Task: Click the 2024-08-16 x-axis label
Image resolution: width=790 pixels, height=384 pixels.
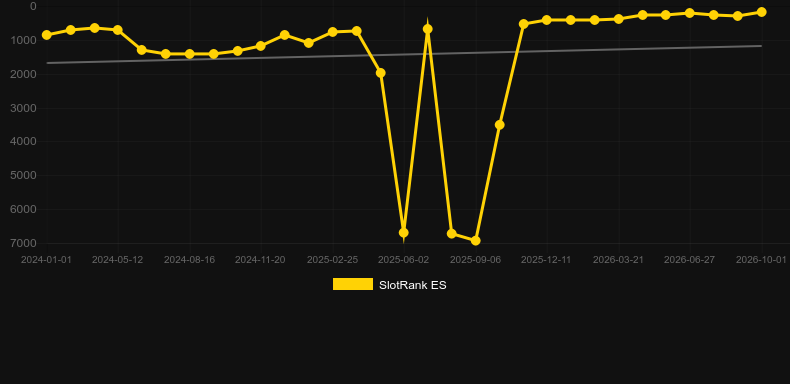Action: click(189, 260)
